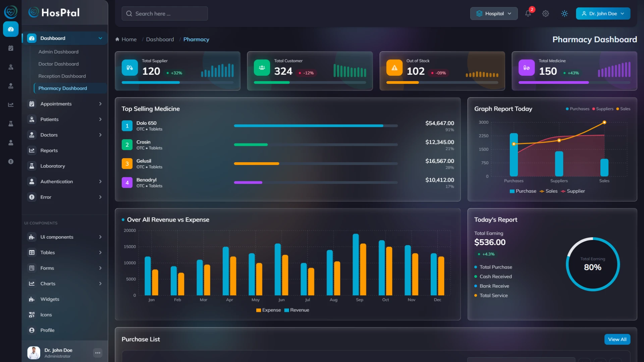The image size is (644, 362).
Task: Click the Appointments calendar icon in the sidebar
Action: (32, 104)
